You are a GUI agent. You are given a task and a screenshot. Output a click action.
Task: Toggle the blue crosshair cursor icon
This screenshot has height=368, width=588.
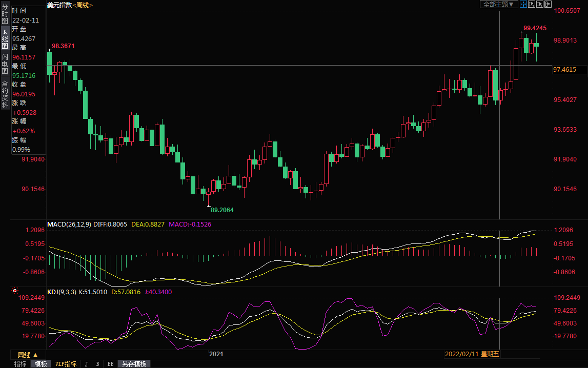[x=523, y=4]
